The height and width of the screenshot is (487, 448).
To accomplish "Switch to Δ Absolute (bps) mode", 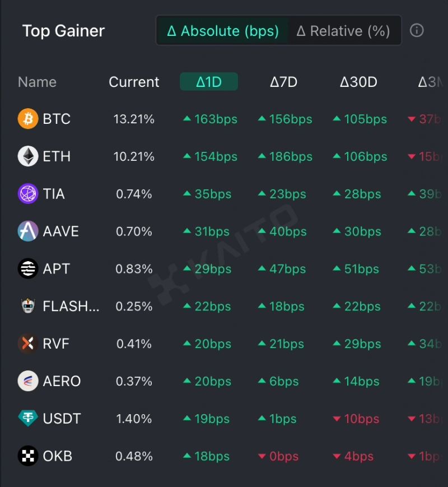I will tap(223, 31).
